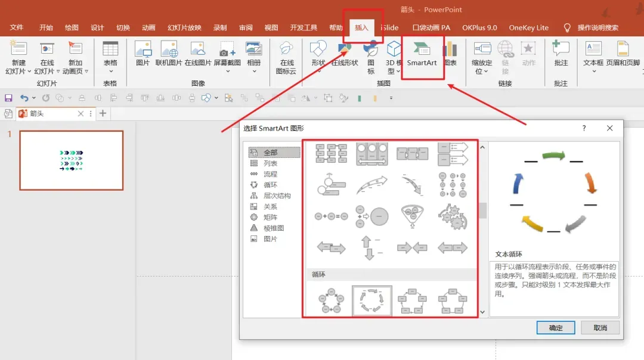Expand the 缩放定位 dropdown arrow
644x360 pixels.
click(487, 72)
